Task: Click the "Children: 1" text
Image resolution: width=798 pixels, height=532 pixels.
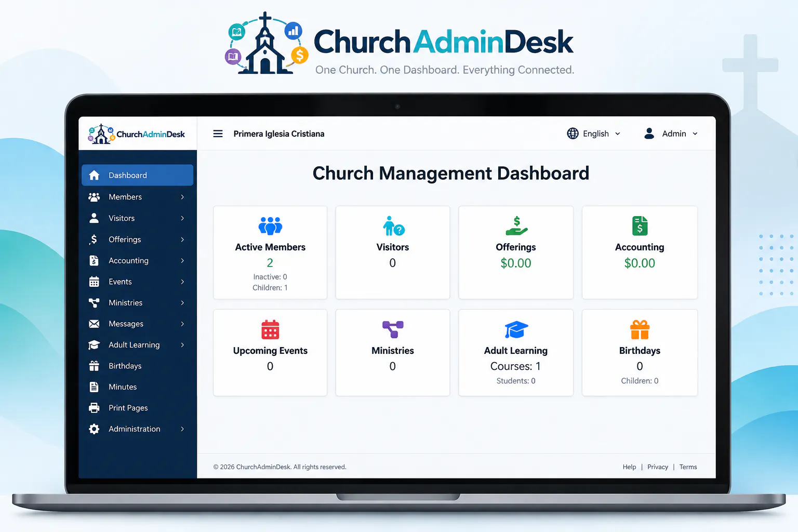Action: click(270, 288)
